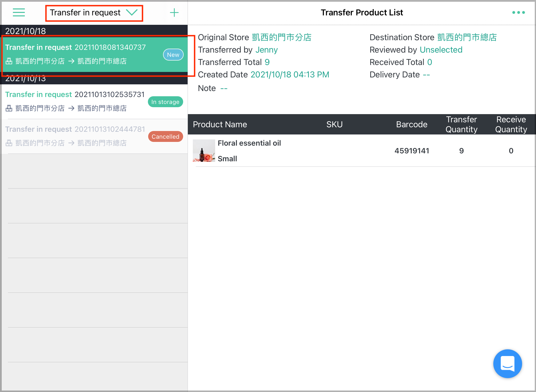536x392 pixels.
Task: Open the Floral essential oil product thumbnail
Action: point(204,151)
